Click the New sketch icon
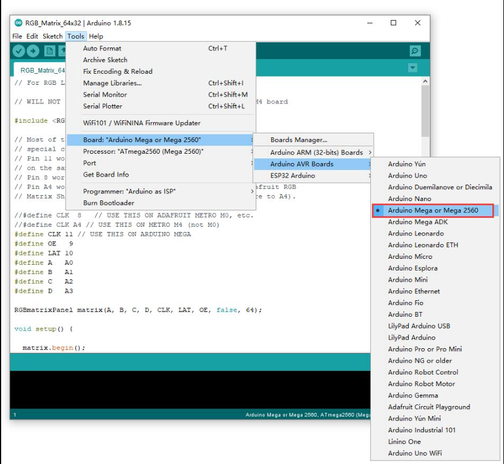The image size is (504, 464). pos(50,51)
